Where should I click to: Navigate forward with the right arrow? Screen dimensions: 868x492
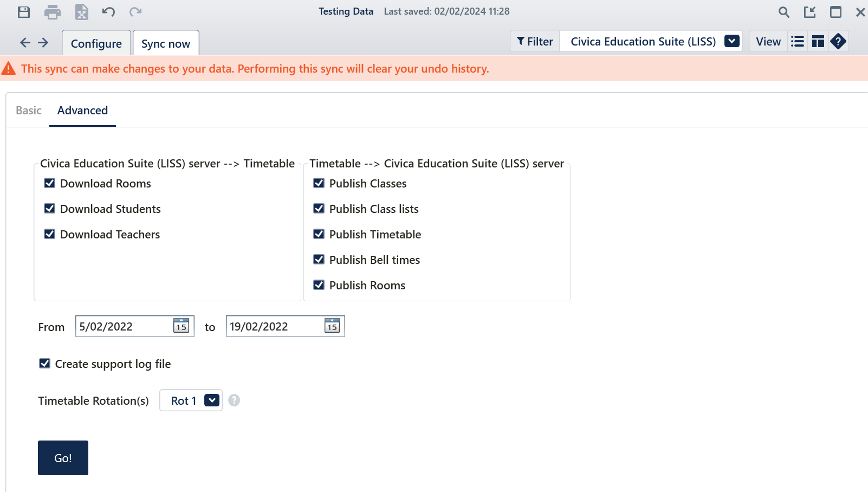point(43,42)
